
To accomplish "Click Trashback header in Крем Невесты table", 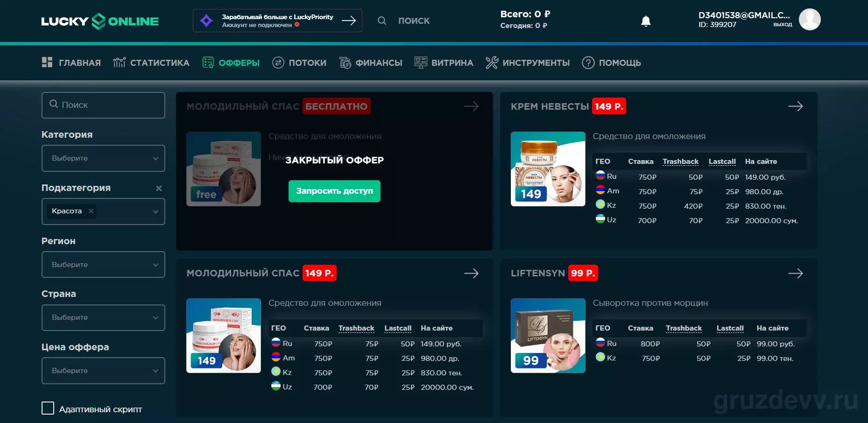I will (680, 162).
